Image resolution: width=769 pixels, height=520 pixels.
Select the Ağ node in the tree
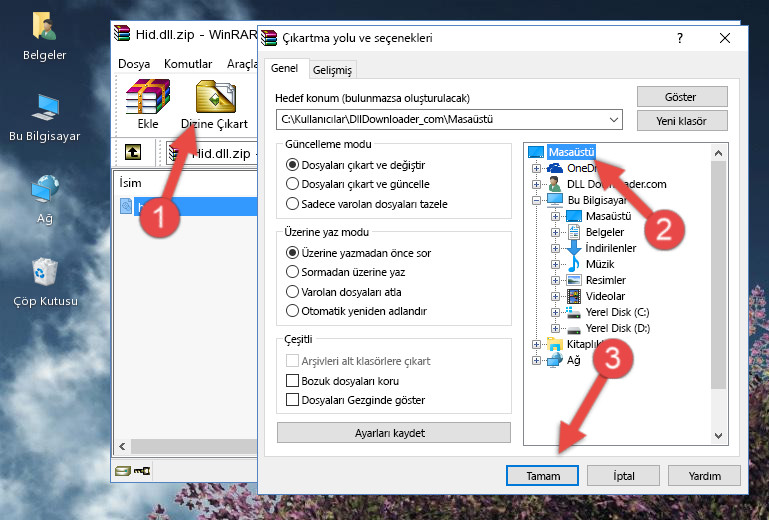pyautogui.click(x=573, y=361)
